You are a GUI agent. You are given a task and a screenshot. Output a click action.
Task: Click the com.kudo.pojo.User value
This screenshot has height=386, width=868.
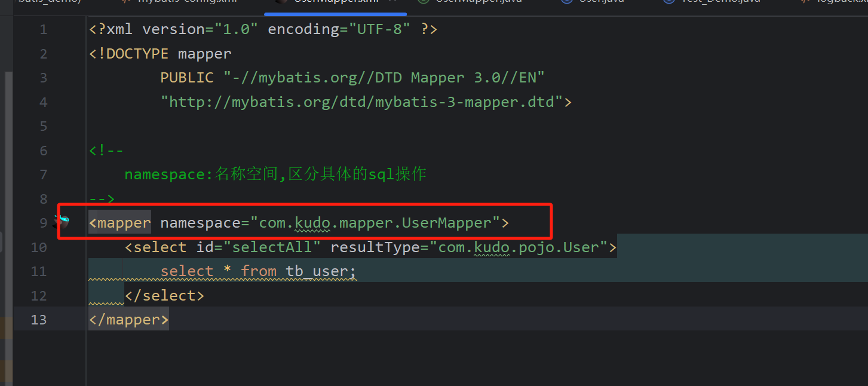519,247
